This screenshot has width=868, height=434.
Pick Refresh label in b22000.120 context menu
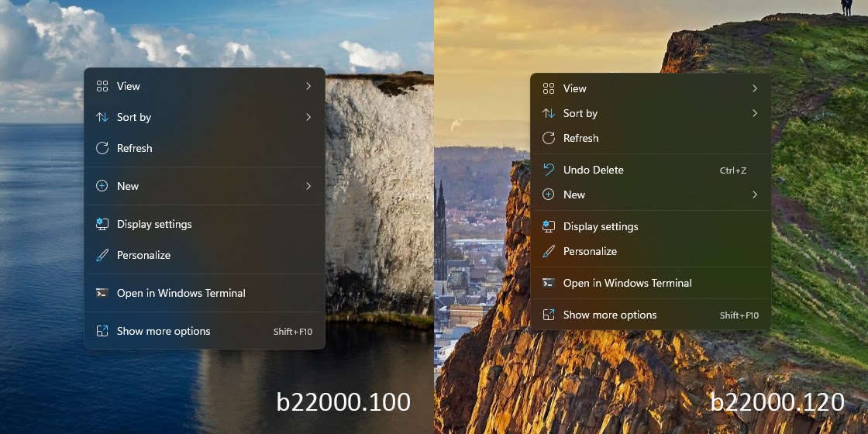[x=580, y=138]
